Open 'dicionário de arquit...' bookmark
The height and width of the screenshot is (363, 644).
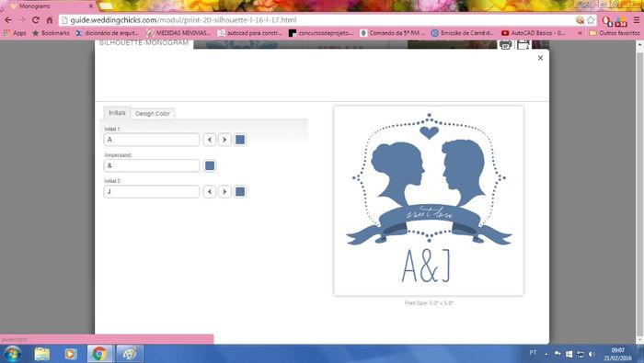click(x=108, y=33)
